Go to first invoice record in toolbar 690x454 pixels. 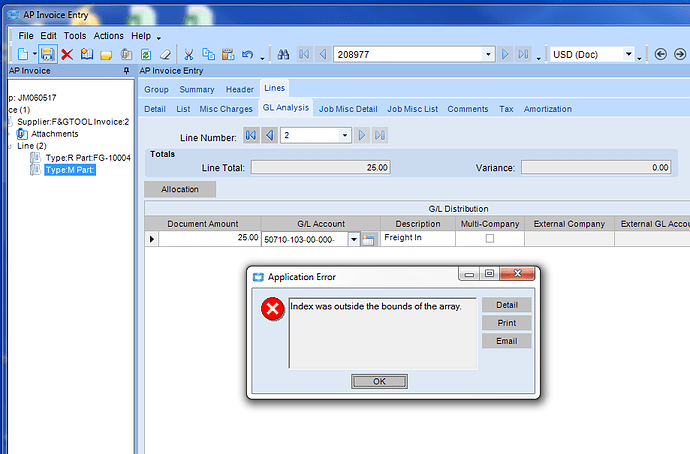point(304,55)
